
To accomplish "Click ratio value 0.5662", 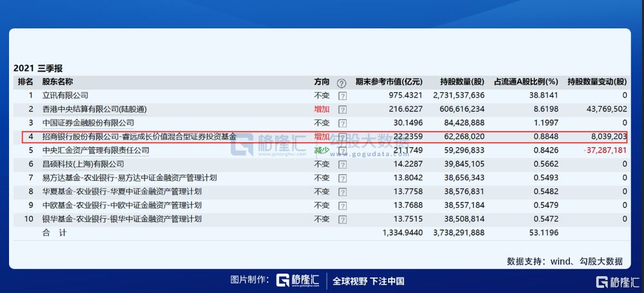I will 546,164.
